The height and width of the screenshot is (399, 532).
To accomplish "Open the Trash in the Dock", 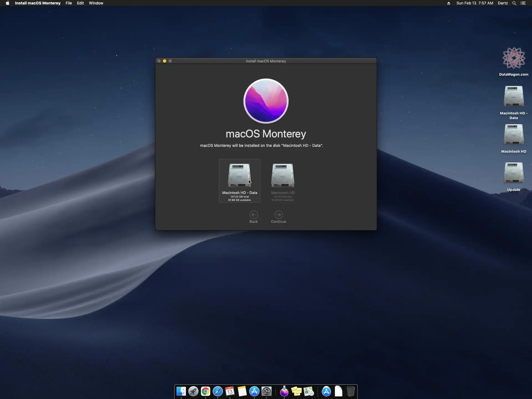I will (351, 391).
